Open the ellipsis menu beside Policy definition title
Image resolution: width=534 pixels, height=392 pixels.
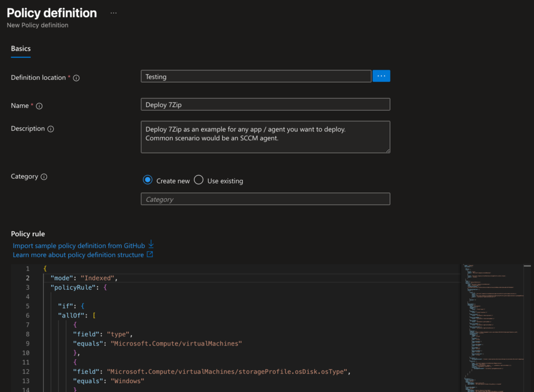pos(114,13)
